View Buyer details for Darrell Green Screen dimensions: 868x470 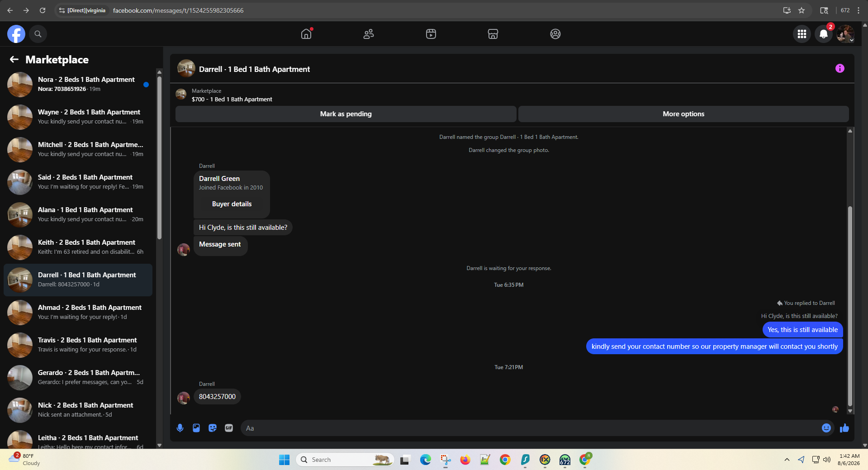click(232, 204)
